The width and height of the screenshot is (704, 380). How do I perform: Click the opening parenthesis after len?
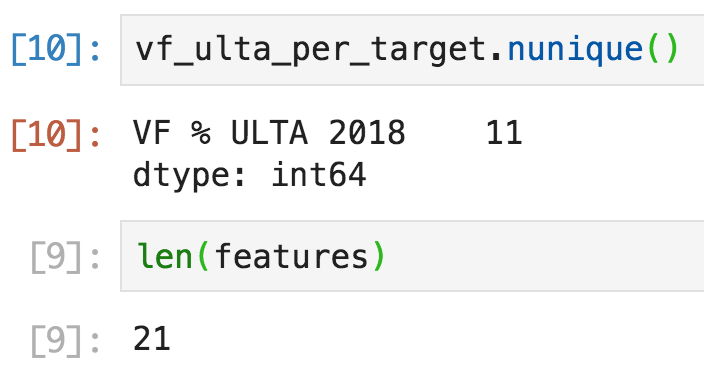pos(203,256)
